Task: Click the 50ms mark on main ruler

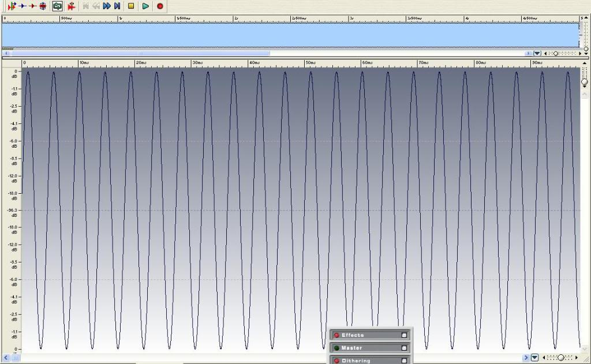Action: pyautogui.click(x=311, y=62)
